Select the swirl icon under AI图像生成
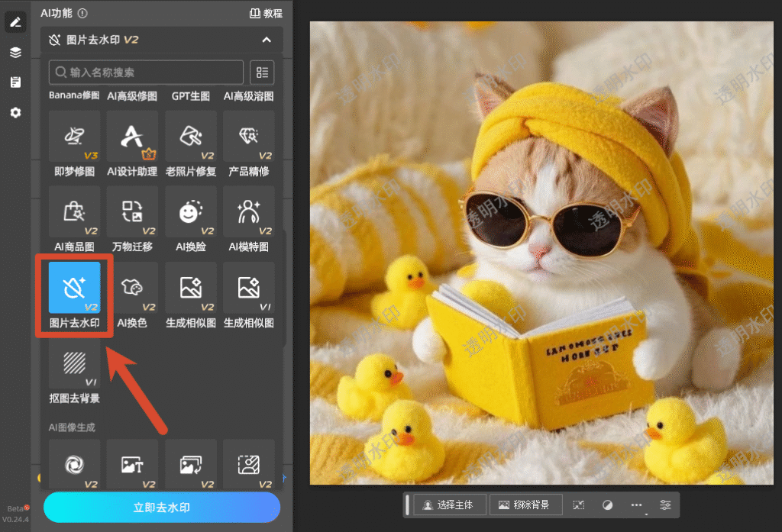The height and width of the screenshot is (532, 782). [x=74, y=464]
